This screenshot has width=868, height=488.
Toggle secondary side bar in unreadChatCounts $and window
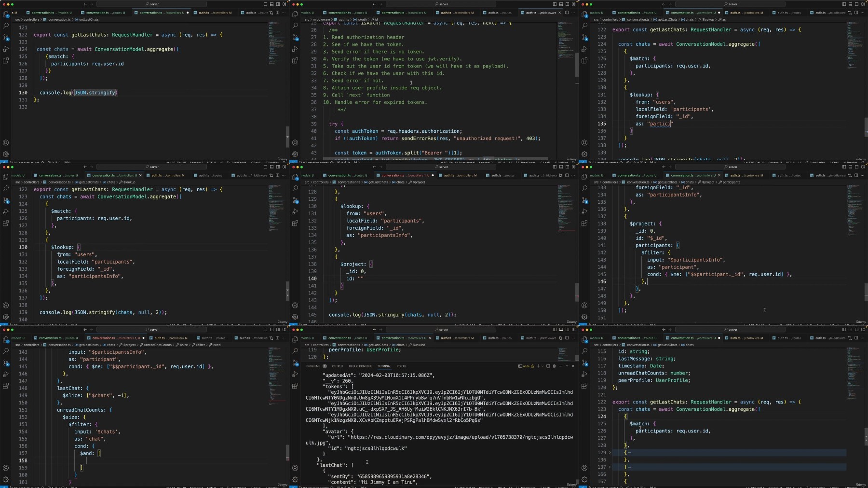[x=278, y=330]
